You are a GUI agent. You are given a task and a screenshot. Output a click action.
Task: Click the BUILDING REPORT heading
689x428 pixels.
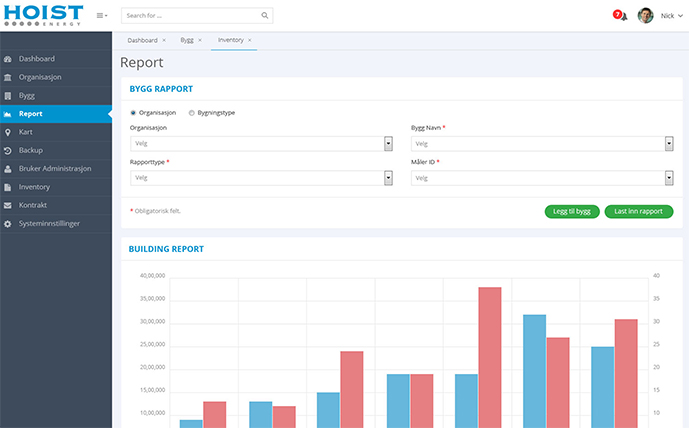(x=166, y=249)
